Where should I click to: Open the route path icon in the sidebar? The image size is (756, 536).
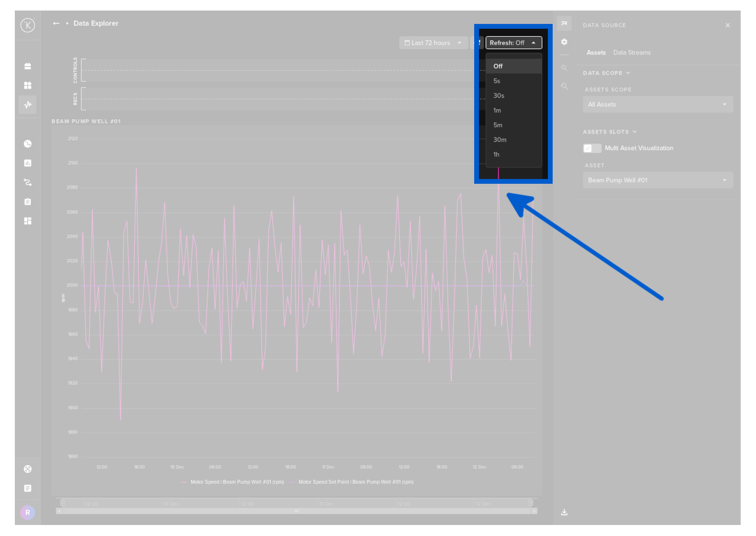28,182
